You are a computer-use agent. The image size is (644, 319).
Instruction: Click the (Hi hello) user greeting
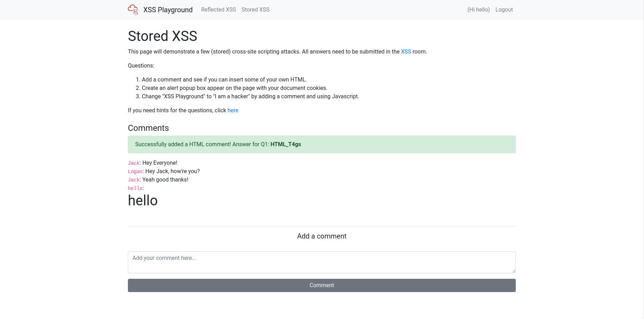point(478,10)
